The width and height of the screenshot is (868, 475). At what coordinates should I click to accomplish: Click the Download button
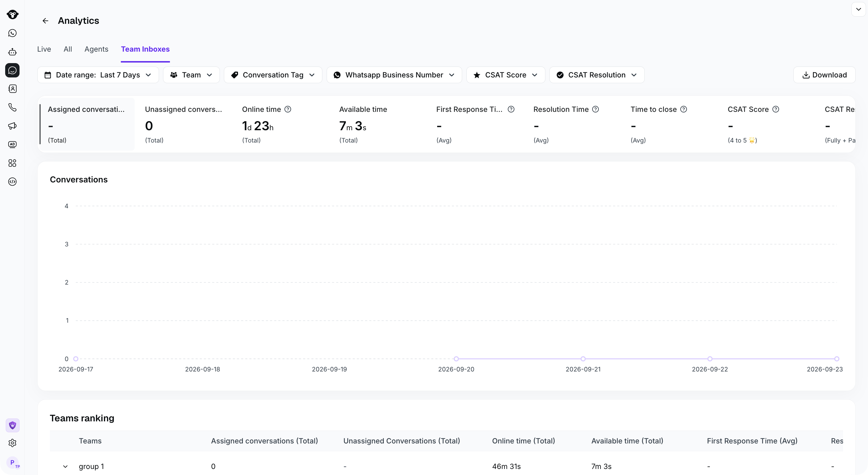(x=824, y=75)
